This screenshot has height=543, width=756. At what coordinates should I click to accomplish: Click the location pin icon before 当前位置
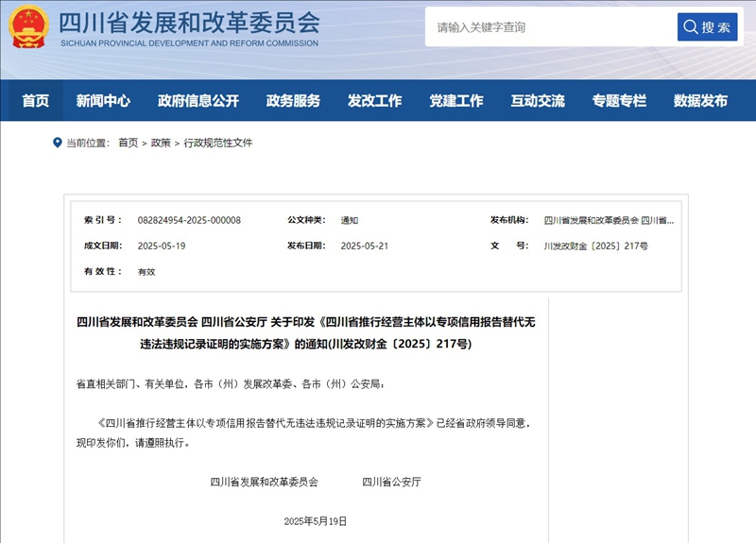coord(57,143)
